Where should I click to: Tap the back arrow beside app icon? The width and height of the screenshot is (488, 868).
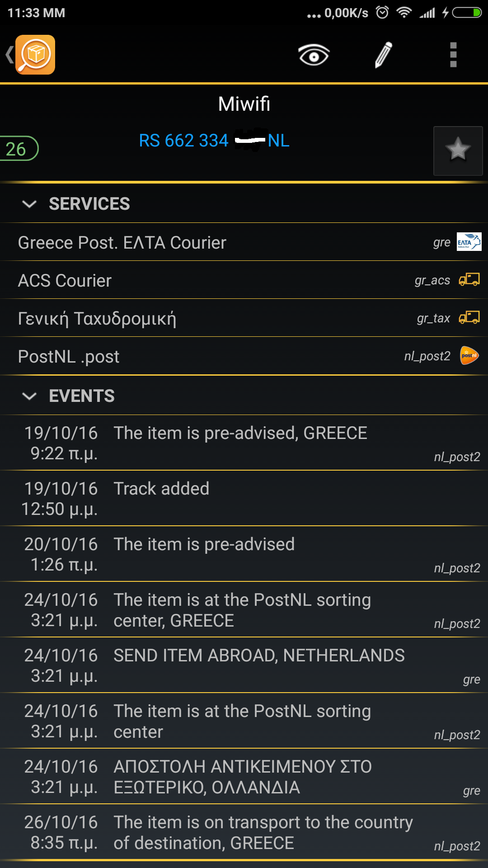tap(9, 55)
